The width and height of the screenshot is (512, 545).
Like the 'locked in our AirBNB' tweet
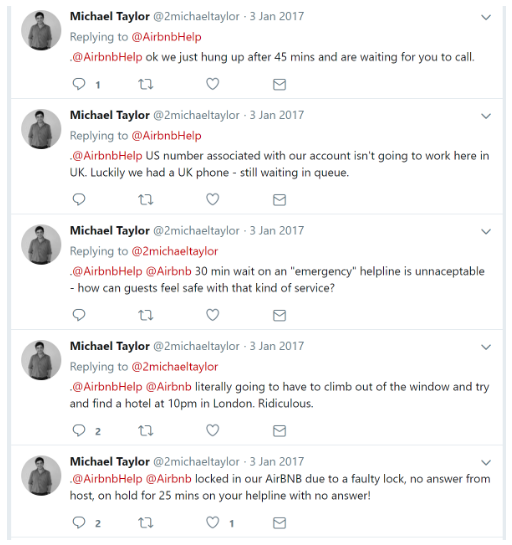(212, 523)
